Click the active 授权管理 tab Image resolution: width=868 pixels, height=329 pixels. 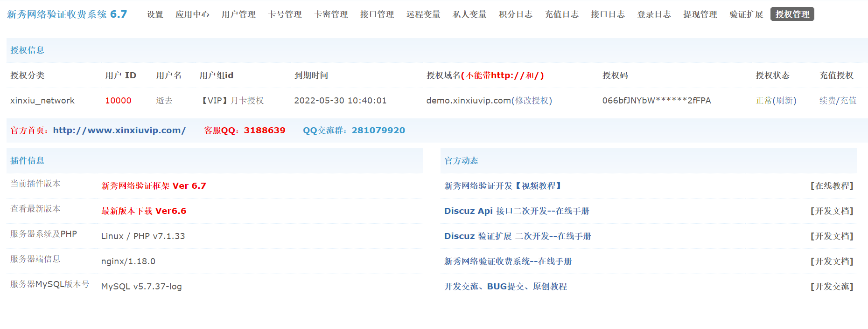[792, 14]
